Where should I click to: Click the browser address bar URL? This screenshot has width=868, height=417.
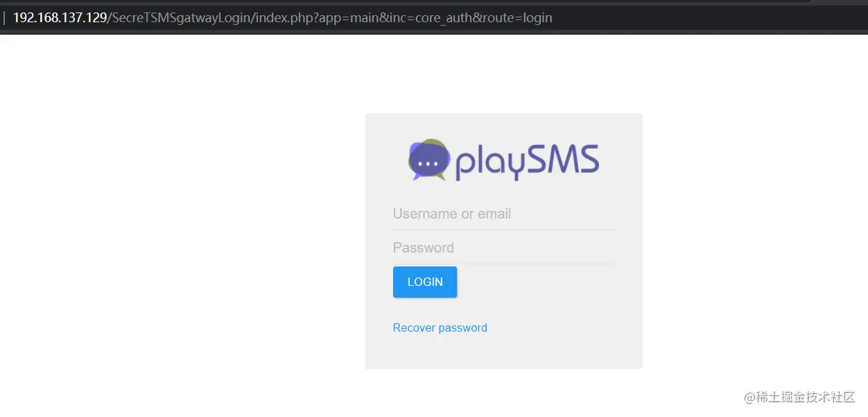(x=283, y=17)
